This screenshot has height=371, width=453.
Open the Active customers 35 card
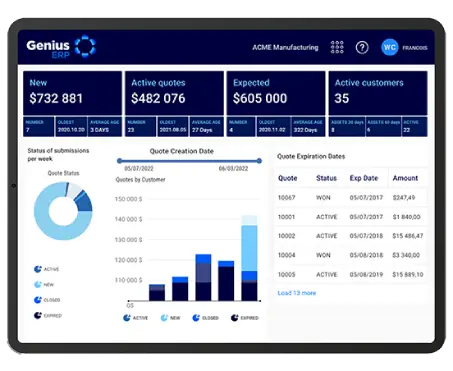pyautogui.click(x=378, y=93)
